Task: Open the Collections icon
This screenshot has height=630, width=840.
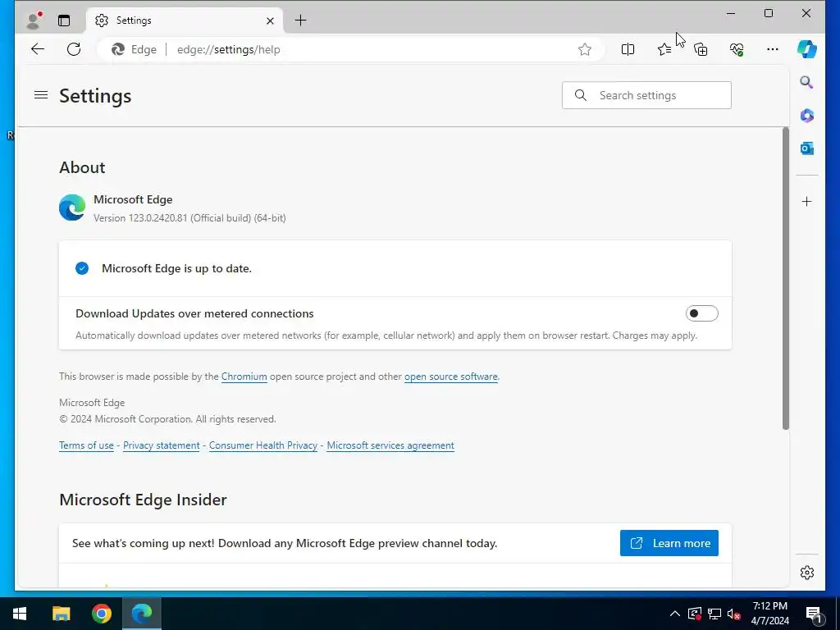Action: point(701,49)
